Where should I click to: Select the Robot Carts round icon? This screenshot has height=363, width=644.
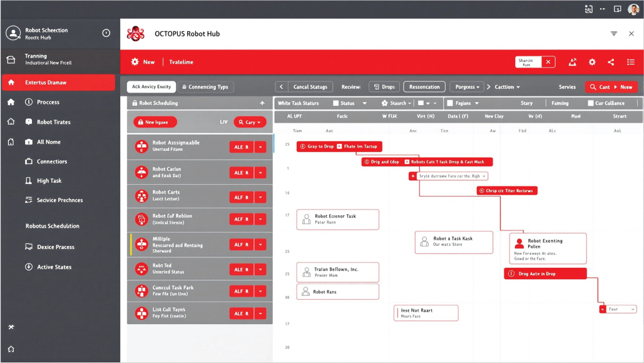tap(141, 197)
